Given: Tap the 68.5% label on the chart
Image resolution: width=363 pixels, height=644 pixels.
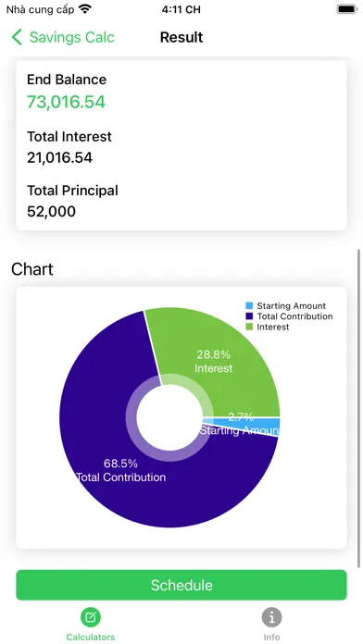Looking at the screenshot, I should [x=120, y=464].
